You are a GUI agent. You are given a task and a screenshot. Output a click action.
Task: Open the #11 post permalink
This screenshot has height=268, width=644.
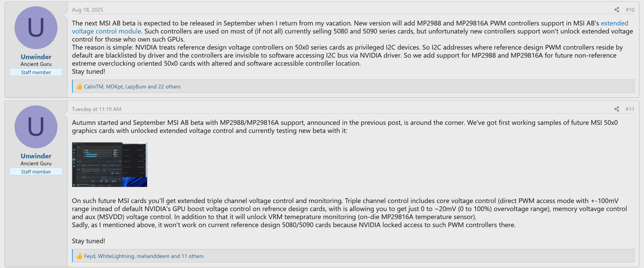tap(630, 109)
